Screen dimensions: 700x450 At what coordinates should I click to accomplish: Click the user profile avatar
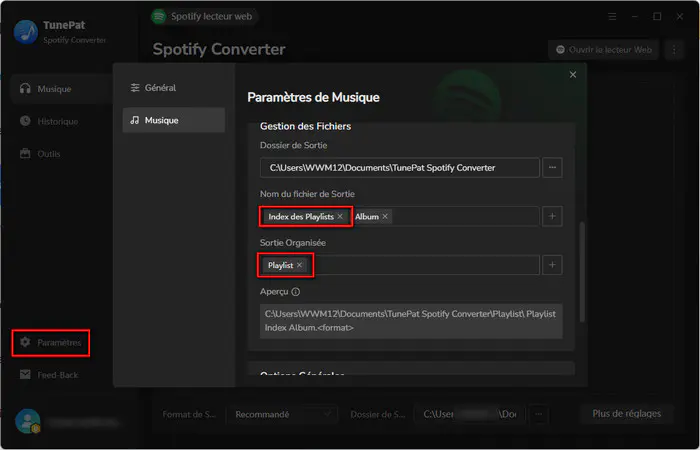(x=27, y=421)
